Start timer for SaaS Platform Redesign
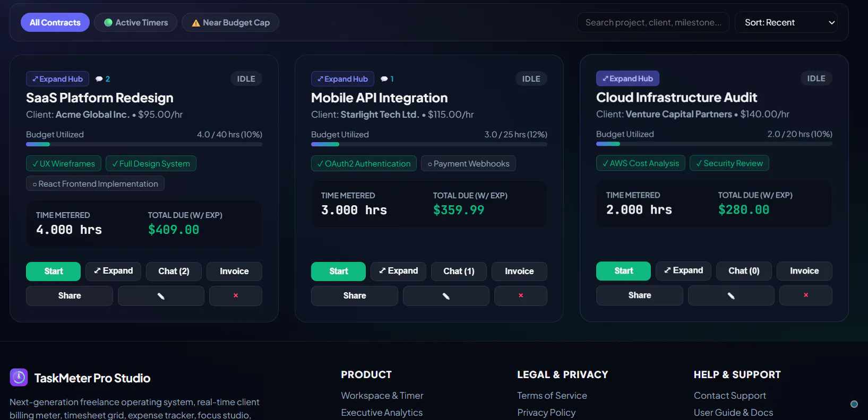Viewport: 868px width, 420px height. pyautogui.click(x=53, y=272)
